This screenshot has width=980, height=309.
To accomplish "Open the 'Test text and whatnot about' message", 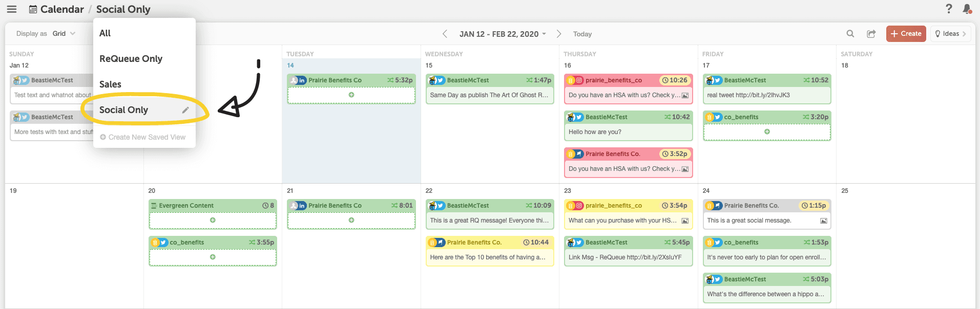I will (x=53, y=95).
